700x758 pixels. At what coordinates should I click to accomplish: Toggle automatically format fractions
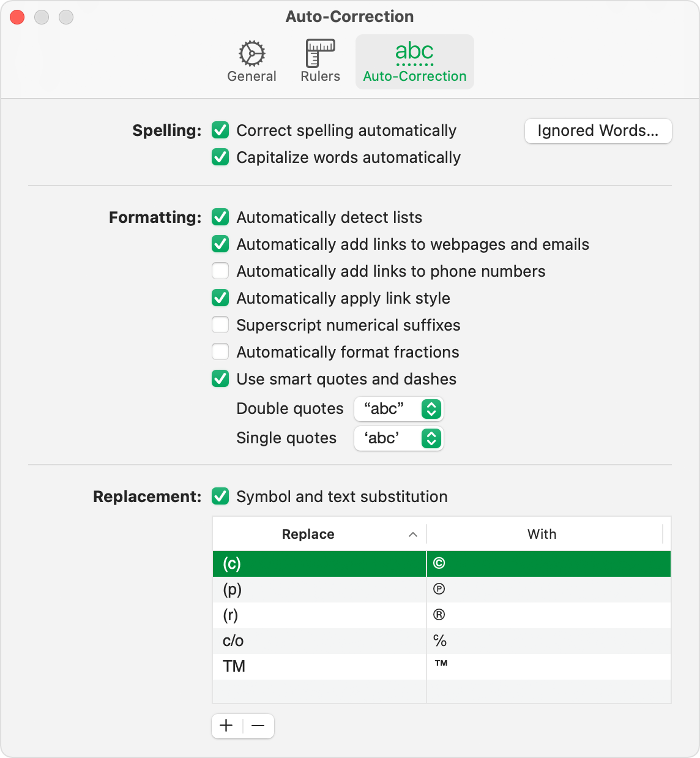click(220, 351)
